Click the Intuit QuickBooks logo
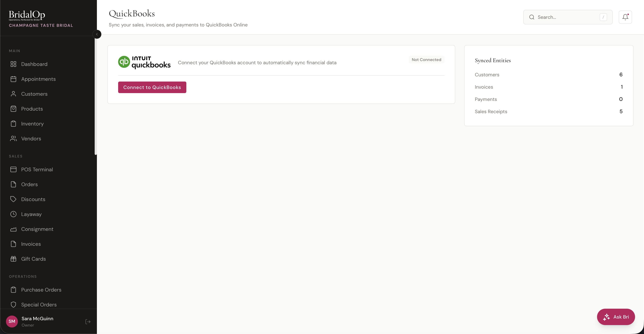The width and height of the screenshot is (644, 334). (x=144, y=62)
